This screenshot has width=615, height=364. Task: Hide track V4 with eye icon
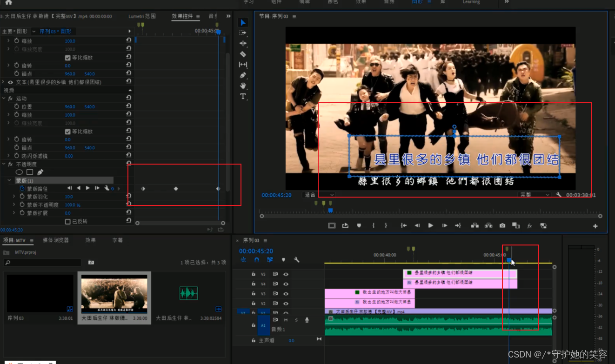pos(286,284)
